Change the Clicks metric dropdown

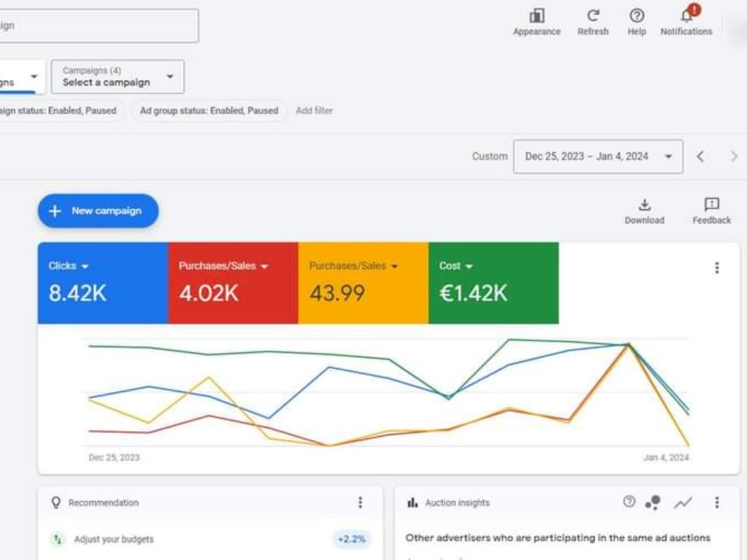pyautogui.click(x=69, y=266)
